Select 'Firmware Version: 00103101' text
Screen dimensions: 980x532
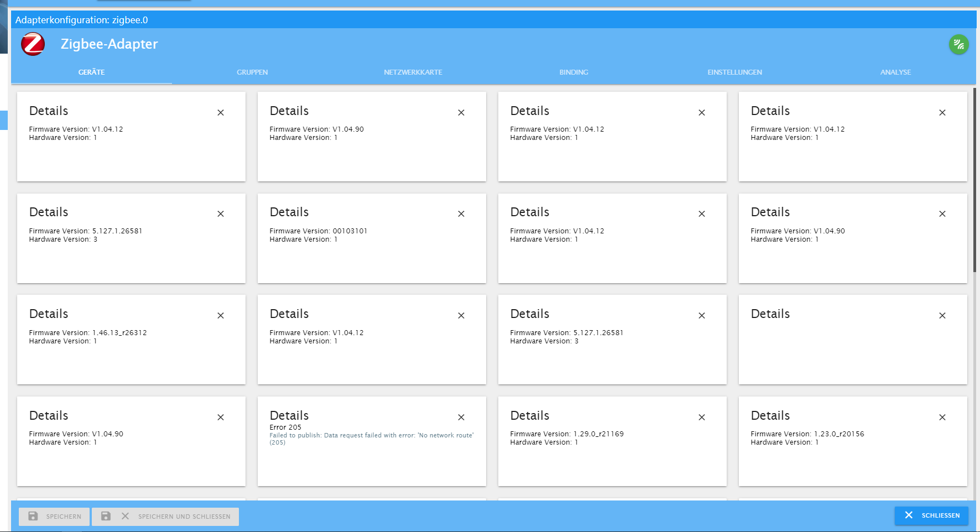tap(318, 231)
